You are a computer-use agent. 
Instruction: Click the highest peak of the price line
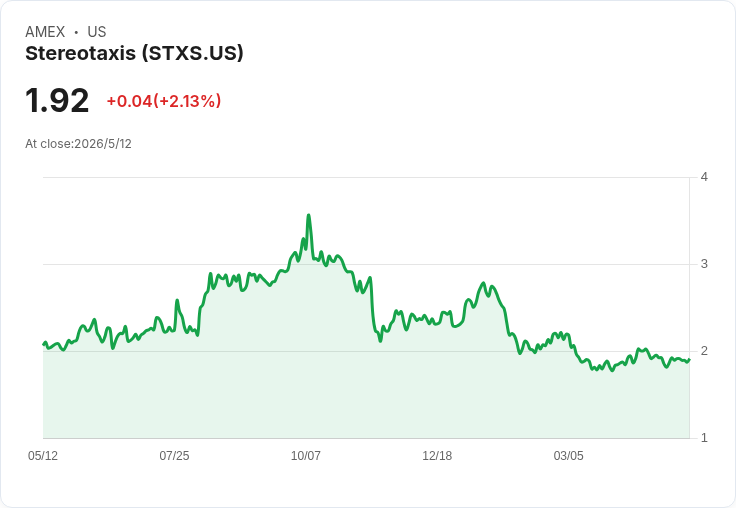point(308,215)
